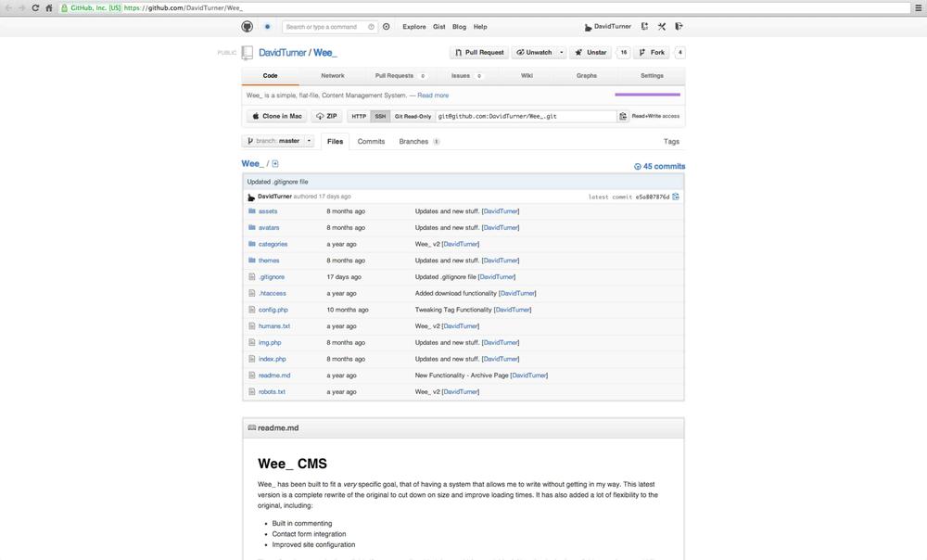Open the repository Settings tab

[x=652, y=76]
